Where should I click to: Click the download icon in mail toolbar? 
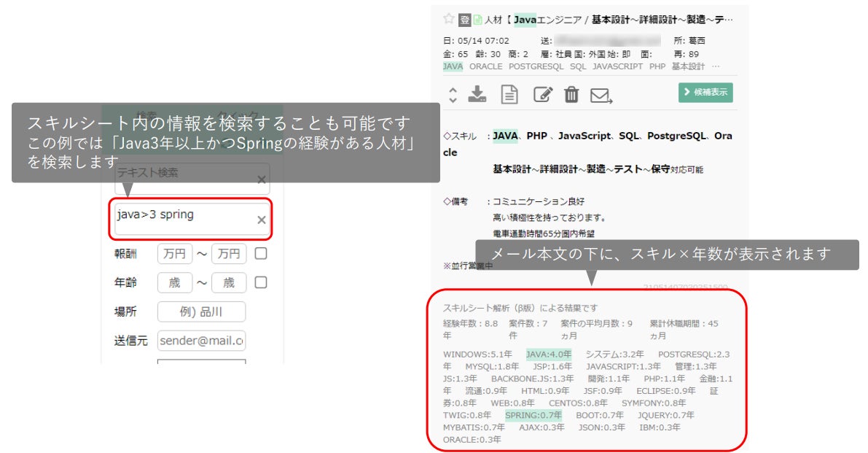[477, 94]
